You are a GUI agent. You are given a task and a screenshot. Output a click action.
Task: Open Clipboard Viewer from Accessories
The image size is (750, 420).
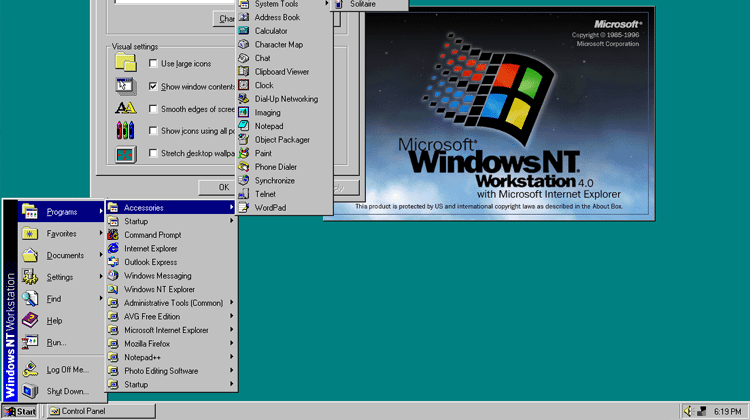285,72
